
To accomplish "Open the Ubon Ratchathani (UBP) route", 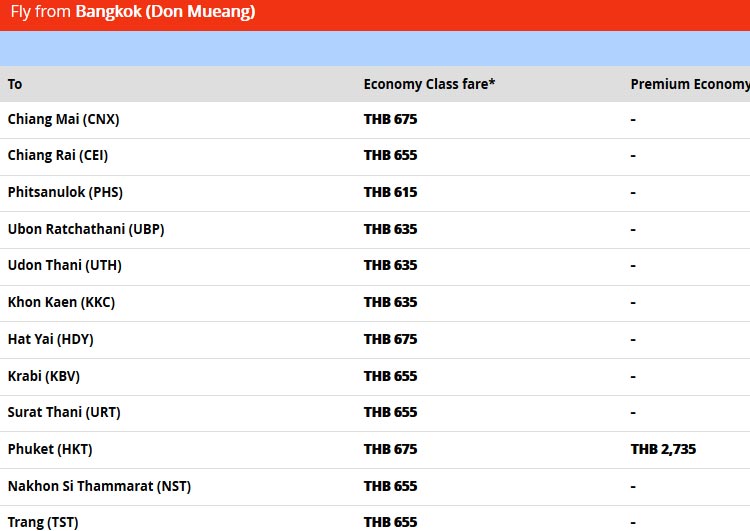I will coord(86,229).
